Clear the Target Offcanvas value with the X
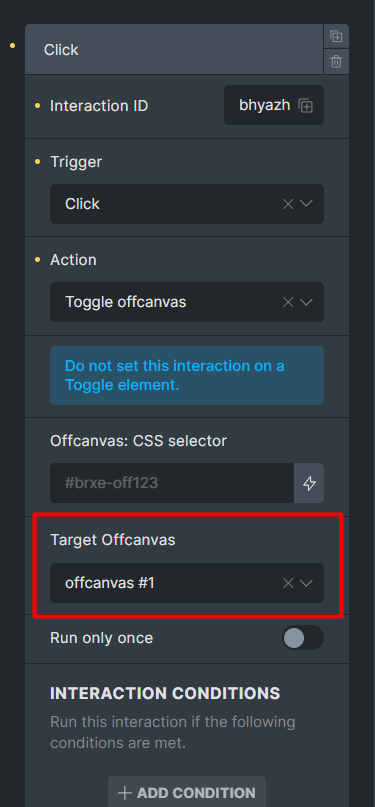 coord(288,583)
